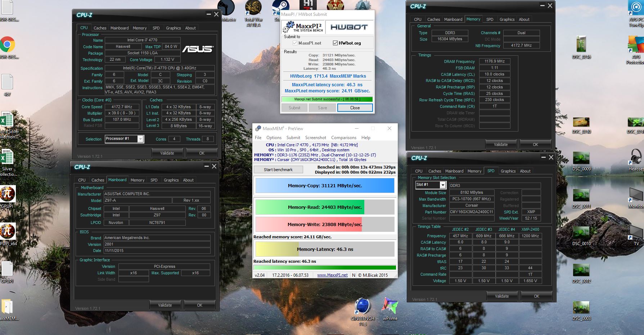
Task: Switch to Caches tab in CPU-Z processor window
Action: (x=100, y=28)
